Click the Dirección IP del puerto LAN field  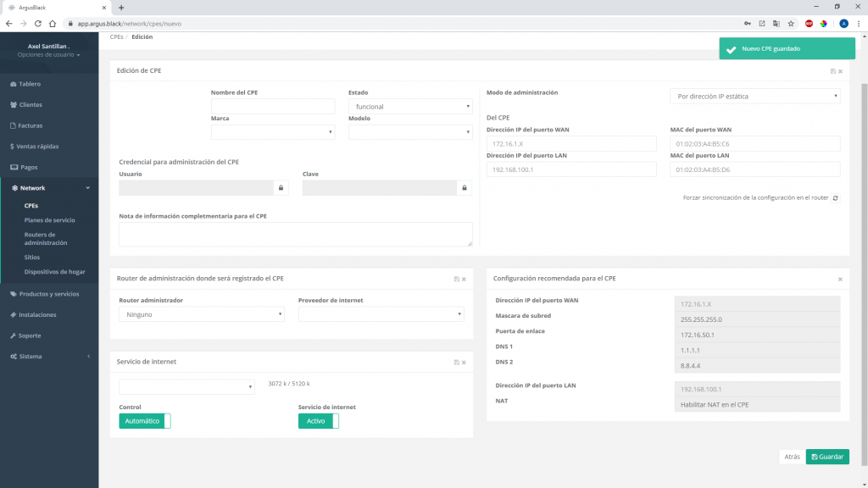(571, 169)
